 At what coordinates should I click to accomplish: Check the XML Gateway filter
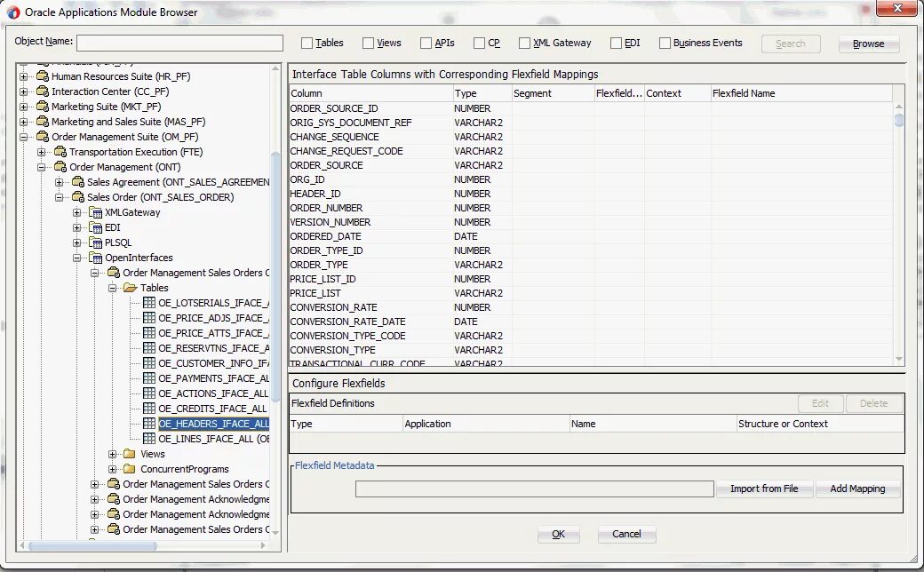(524, 43)
